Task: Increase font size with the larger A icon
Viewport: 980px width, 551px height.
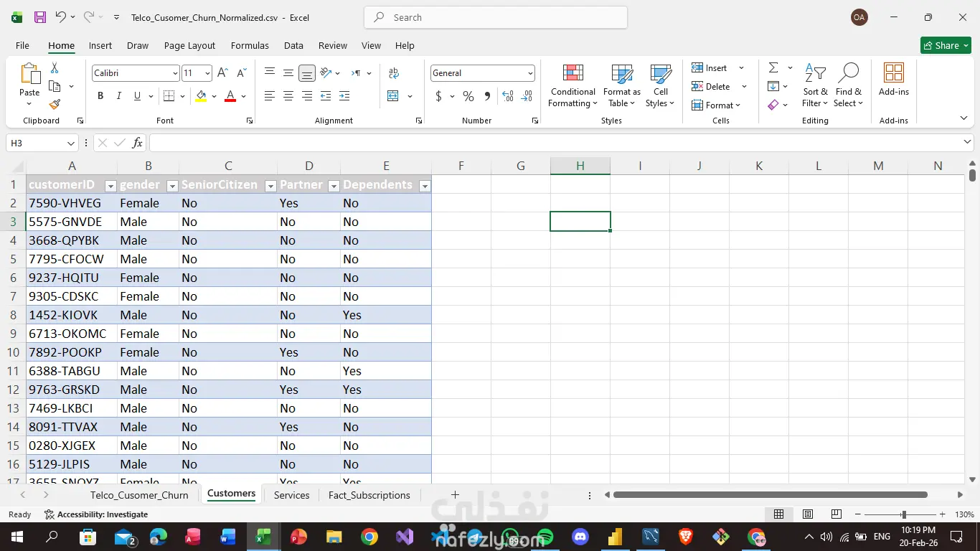Action: tap(222, 73)
